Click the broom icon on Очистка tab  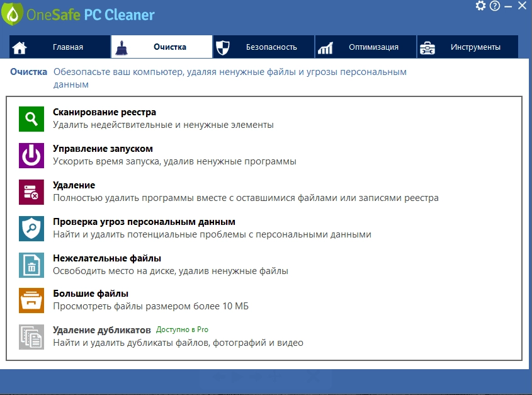pos(121,47)
